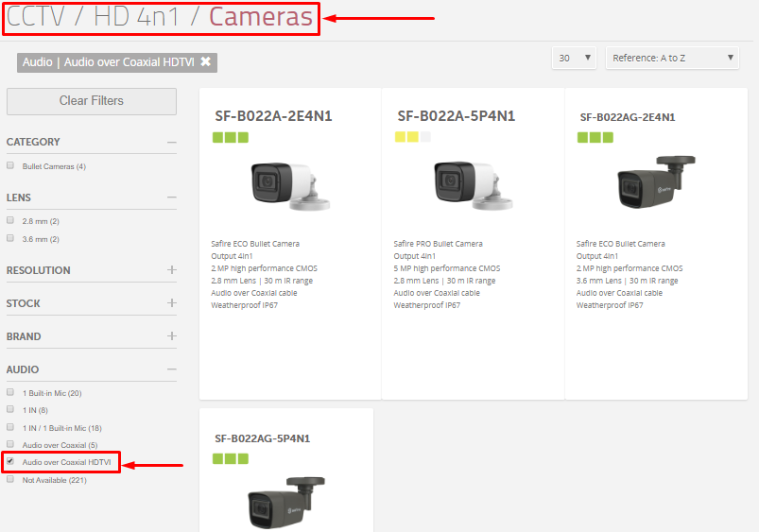
Task: Collapse the CATEGORY filter section
Action: (172, 143)
